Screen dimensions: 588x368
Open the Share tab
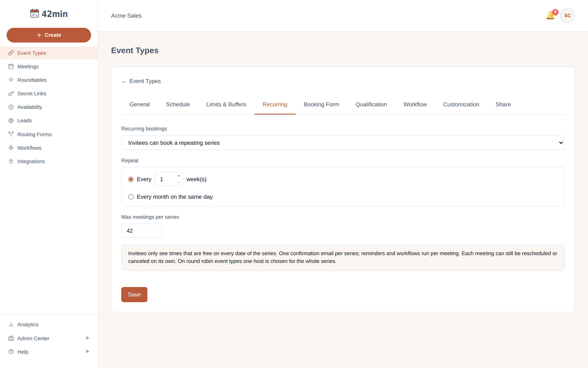tap(503, 104)
